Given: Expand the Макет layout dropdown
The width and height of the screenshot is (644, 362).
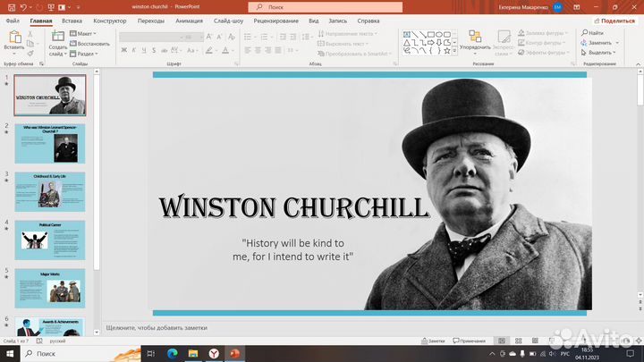Looking at the screenshot, I should click(x=87, y=33).
